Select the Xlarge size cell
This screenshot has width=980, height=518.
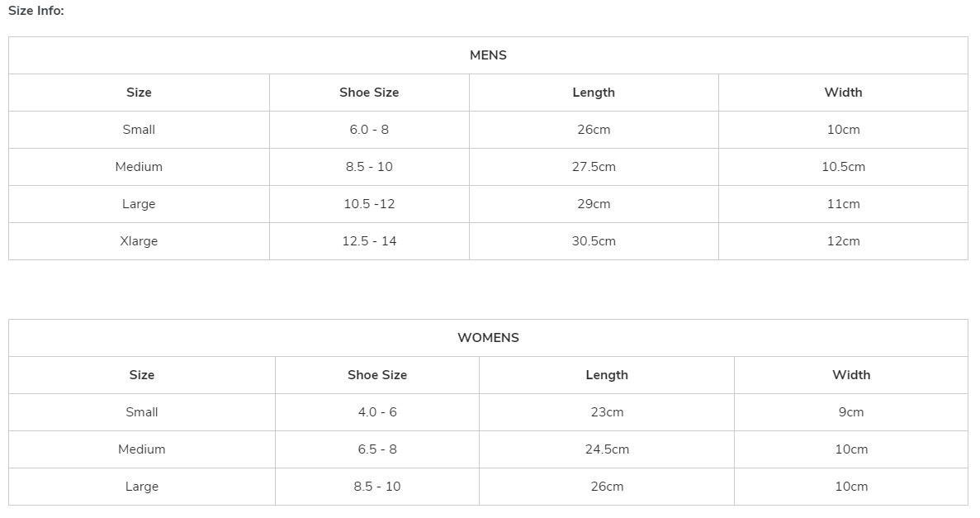click(x=139, y=241)
